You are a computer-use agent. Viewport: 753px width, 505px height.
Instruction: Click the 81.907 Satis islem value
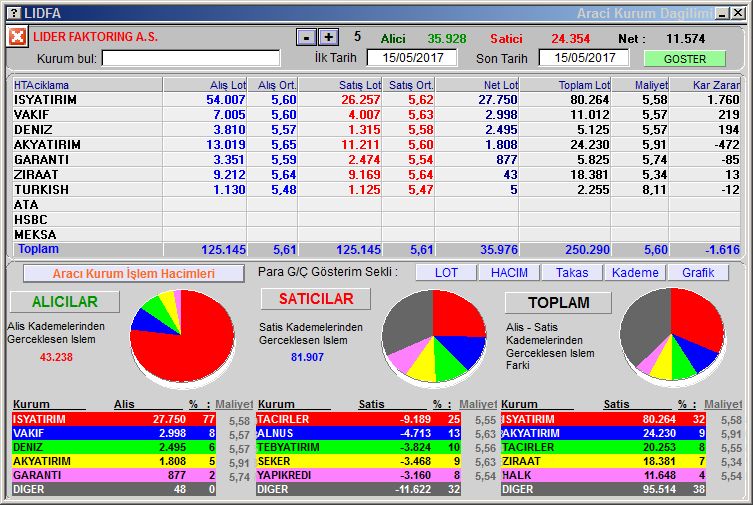(x=307, y=357)
